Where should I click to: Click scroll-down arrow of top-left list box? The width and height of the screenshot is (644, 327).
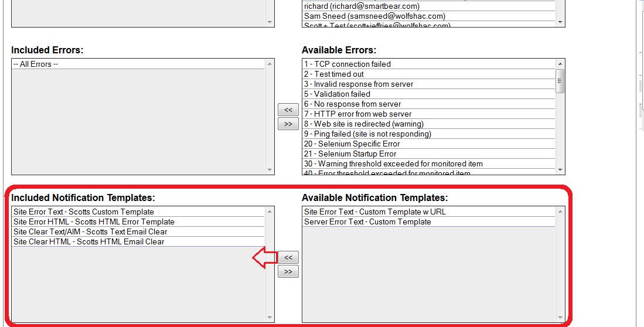point(270,22)
